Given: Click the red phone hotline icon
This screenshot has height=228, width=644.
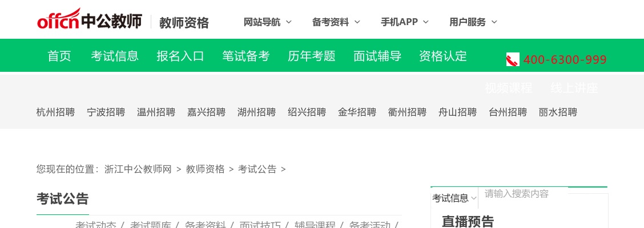Looking at the screenshot, I should point(512,59).
